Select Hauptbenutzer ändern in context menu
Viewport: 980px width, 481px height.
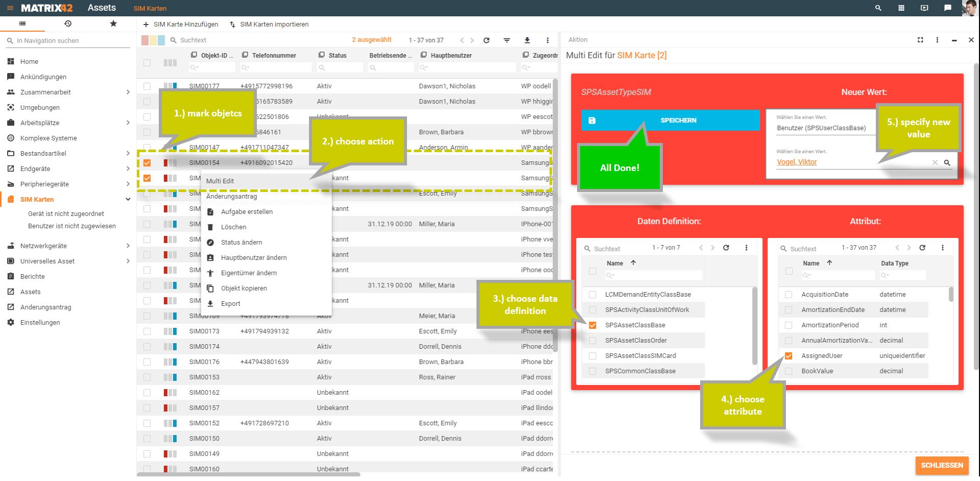tap(253, 258)
